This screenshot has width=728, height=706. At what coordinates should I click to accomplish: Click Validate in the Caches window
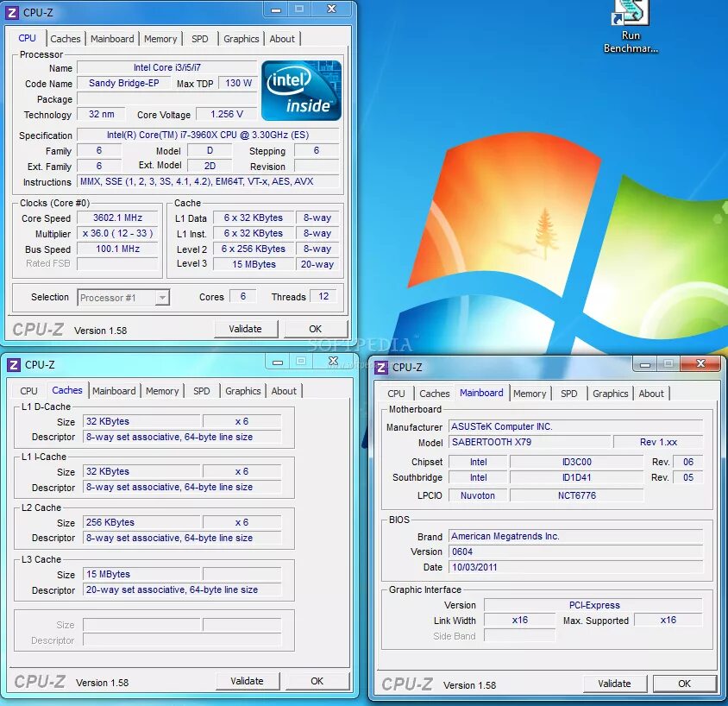(x=248, y=681)
